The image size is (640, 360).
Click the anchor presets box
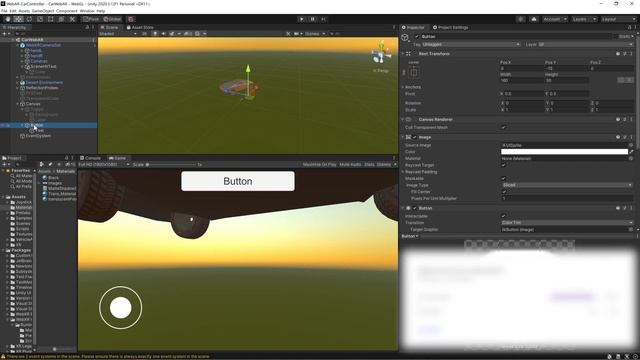click(x=413, y=72)
